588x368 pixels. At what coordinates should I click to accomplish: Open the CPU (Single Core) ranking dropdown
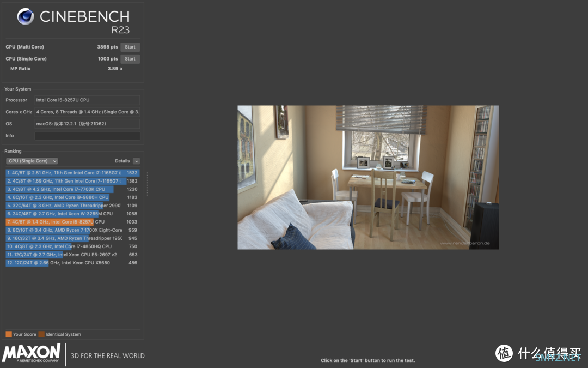(32, 161)
